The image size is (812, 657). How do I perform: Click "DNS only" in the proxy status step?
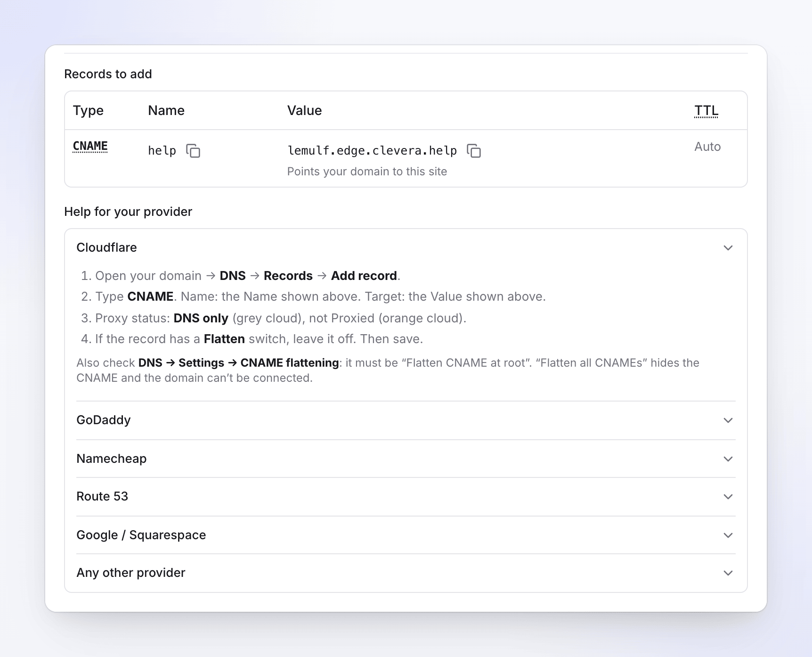click(x=201, y=318)
